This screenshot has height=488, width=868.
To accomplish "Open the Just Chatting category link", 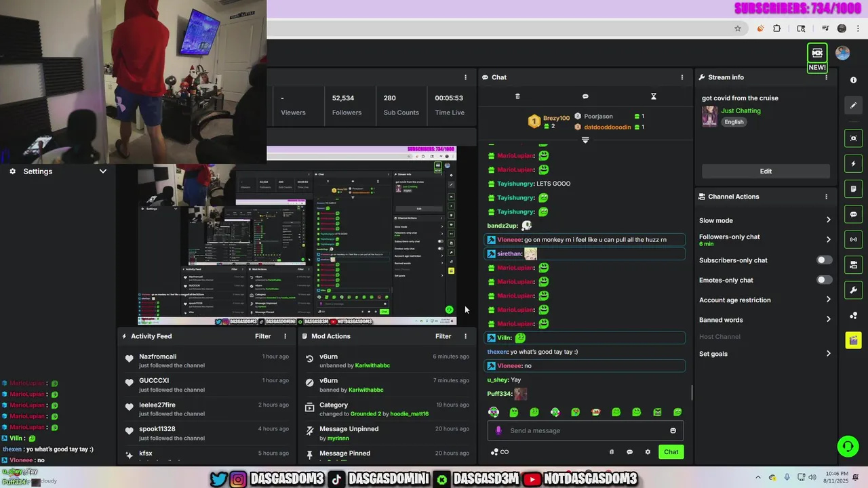I will pyautogui.click(x=741, y=110).
